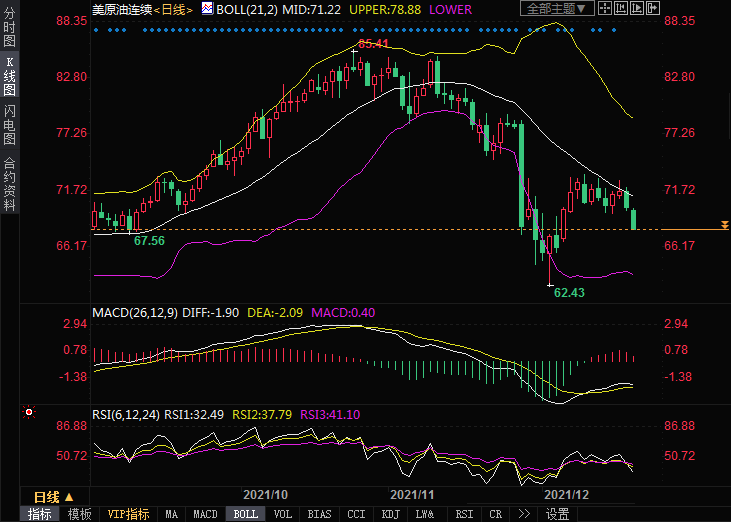Enable the MACD indicator button
Viewport: 731px width, 522px height.
click(x=205, y=514)
